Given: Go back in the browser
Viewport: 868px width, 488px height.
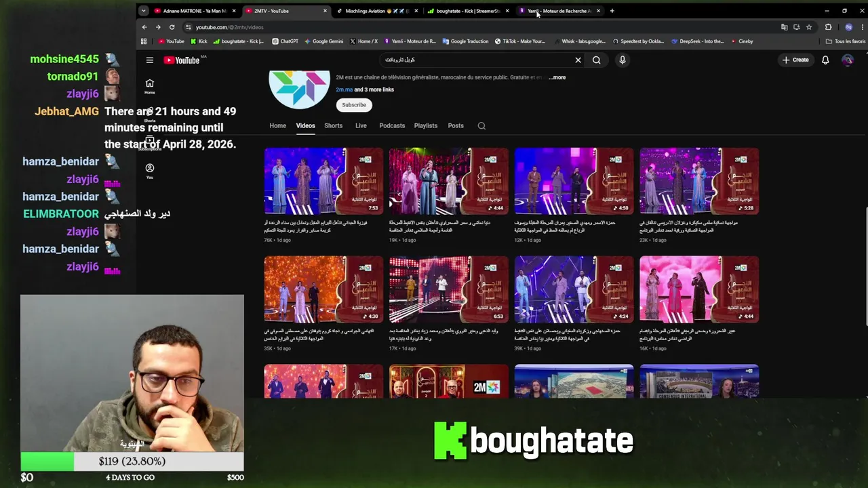Looking at the screenshot, I should 144,27.
